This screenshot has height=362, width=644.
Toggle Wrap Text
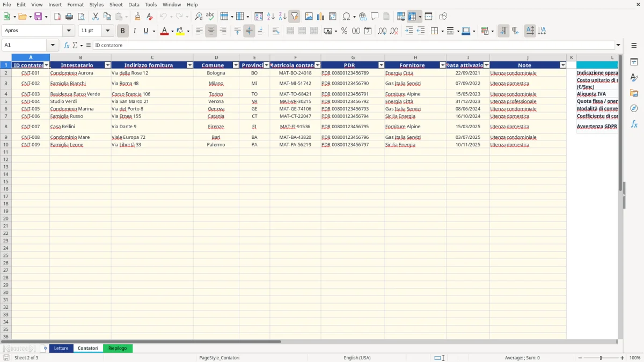(x=276, y=31)
